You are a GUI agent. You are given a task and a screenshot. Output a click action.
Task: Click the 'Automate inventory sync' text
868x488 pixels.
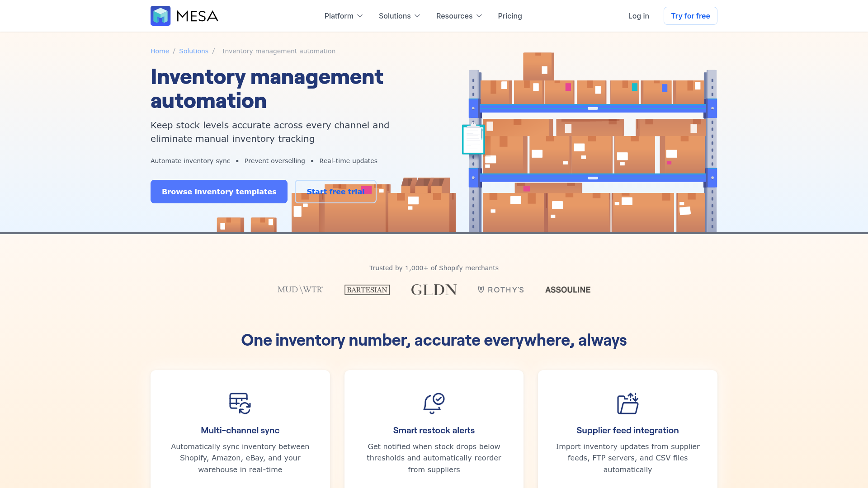[x=190, y=161]
